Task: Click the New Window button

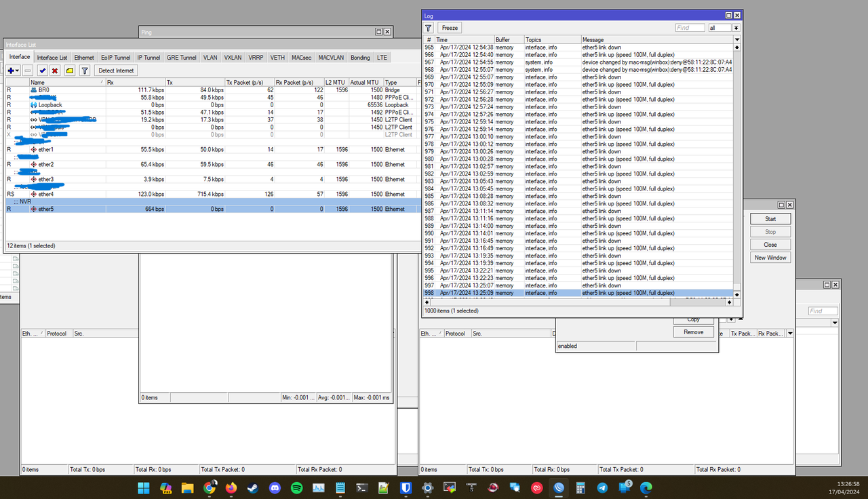Action: (x=770, y=258)
